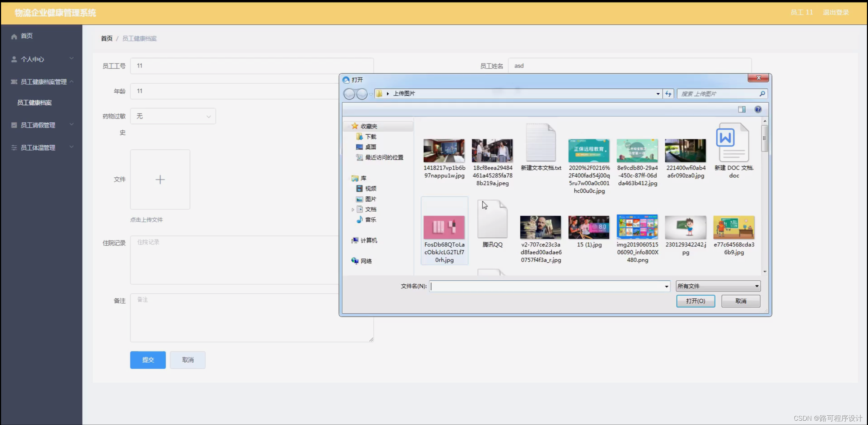Click the help question mark icon
The width and height of the screenshot is (868, 425).
point(758,109)
